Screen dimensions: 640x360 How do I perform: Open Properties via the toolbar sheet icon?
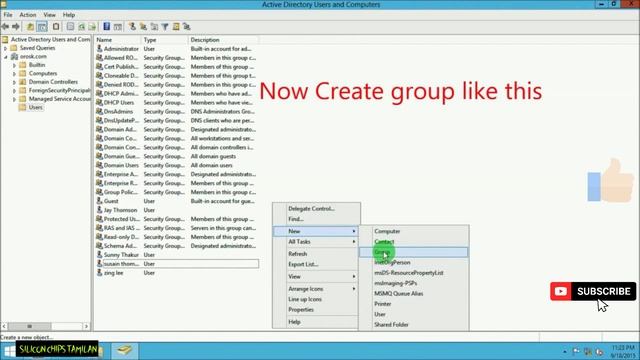[70, 27]
